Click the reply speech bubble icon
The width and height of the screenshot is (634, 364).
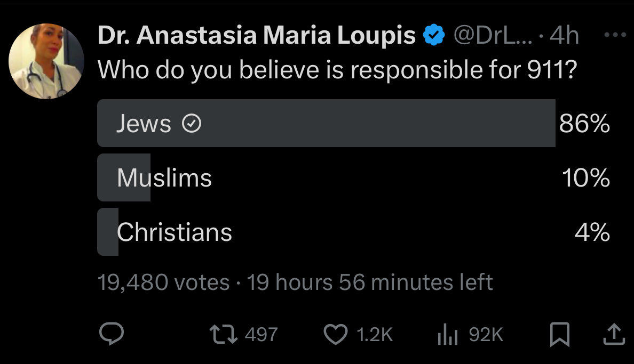(113, 334)
